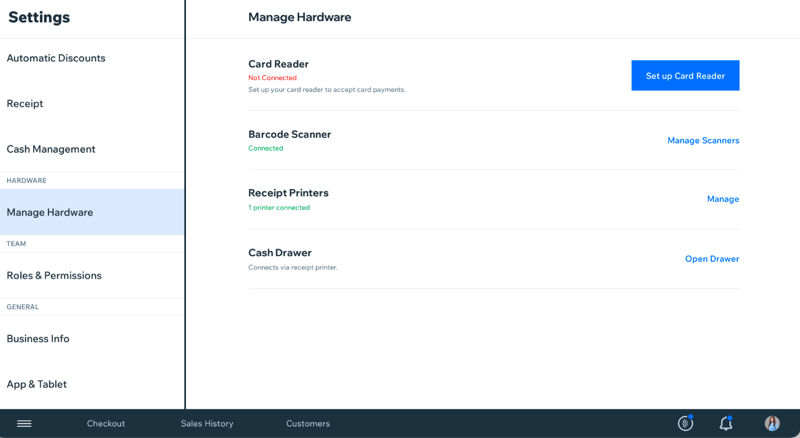Go to the Checkout tab

pos(106,423)
